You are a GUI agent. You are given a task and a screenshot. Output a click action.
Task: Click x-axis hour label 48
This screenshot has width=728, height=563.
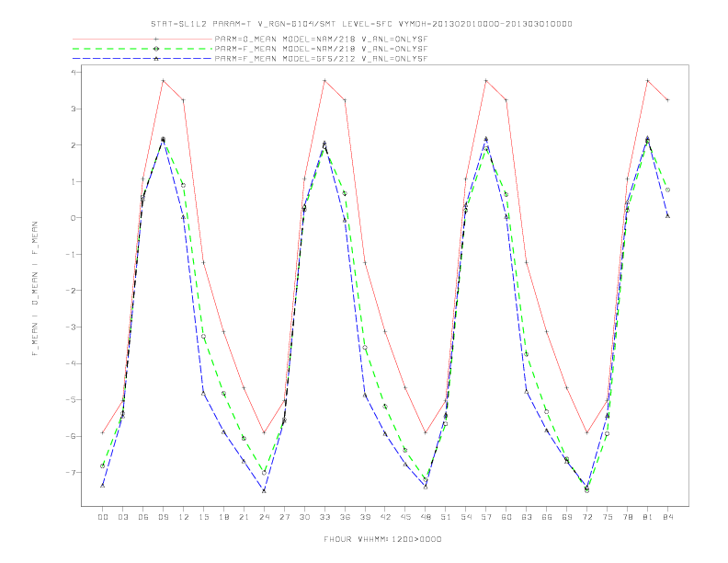point(426,517)
